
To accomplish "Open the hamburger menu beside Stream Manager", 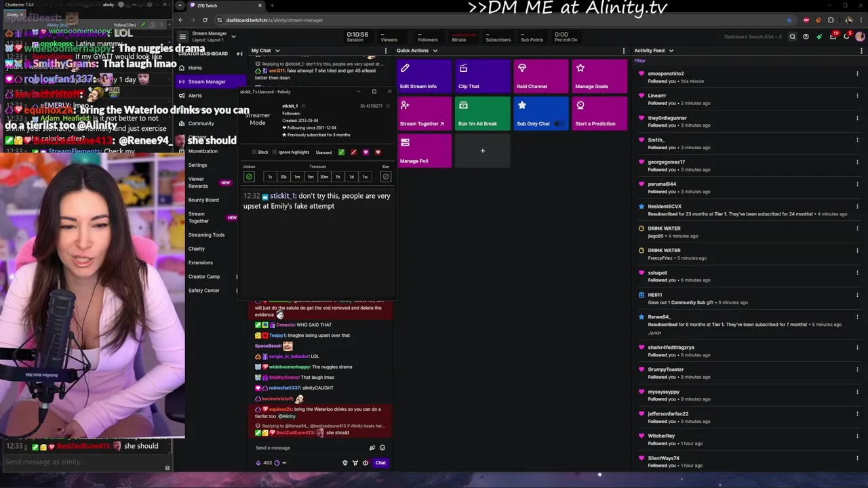I will coord(182,37).
